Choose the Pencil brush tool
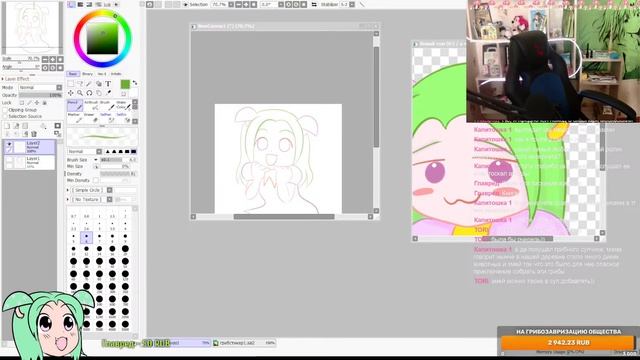This screenshot has width=640, height=360. tap(75, 105)
